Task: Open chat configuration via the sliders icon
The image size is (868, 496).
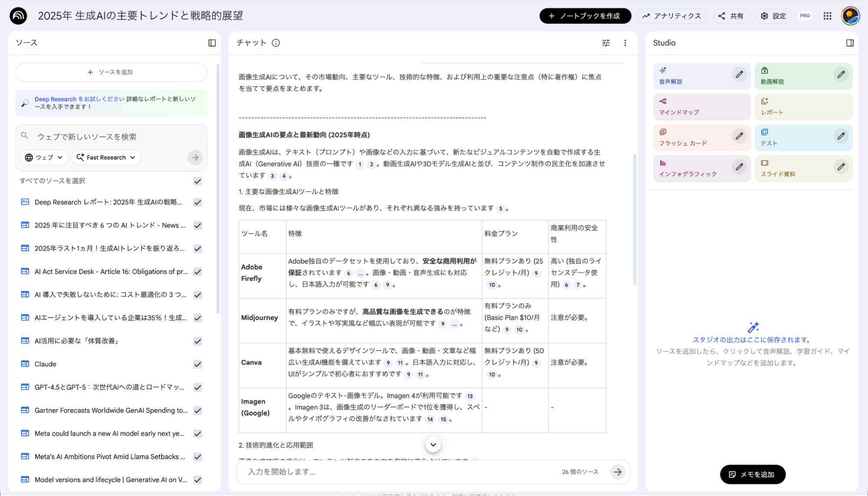Action: coord(606,43)
